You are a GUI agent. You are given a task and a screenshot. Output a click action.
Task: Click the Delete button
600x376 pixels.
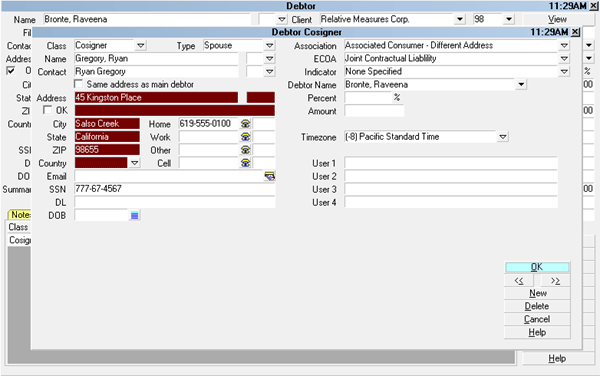click(x=537, y=306)
